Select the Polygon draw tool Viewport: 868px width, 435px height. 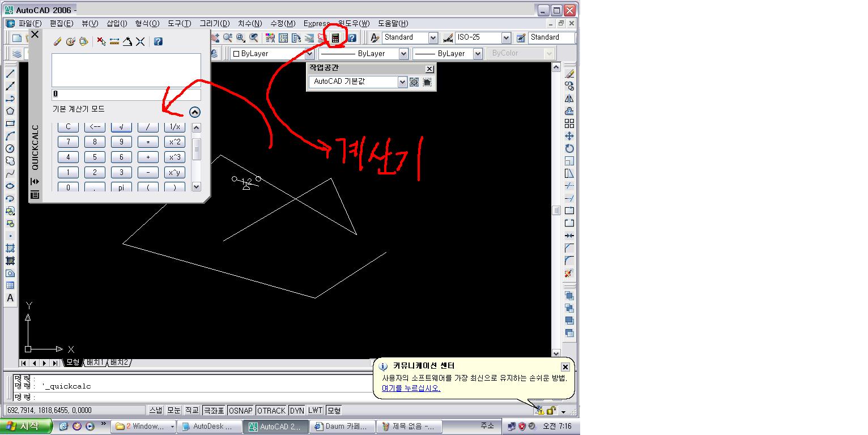10,111
